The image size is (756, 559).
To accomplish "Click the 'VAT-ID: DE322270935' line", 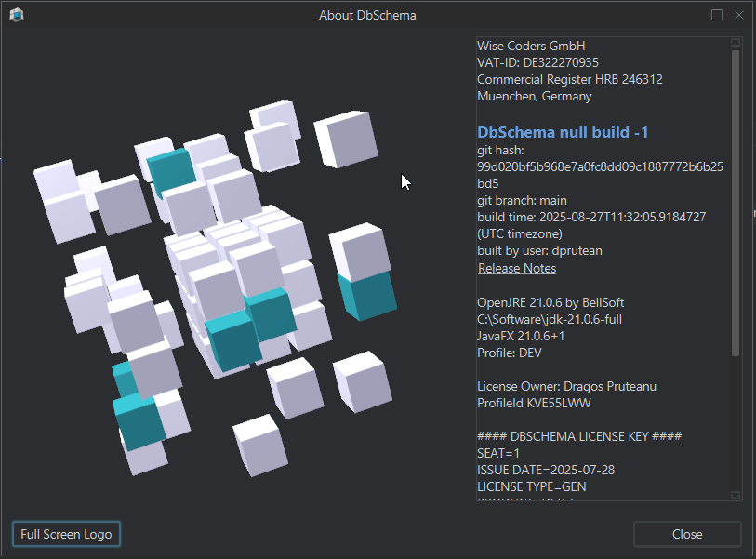I will click(x=537, y=62).
